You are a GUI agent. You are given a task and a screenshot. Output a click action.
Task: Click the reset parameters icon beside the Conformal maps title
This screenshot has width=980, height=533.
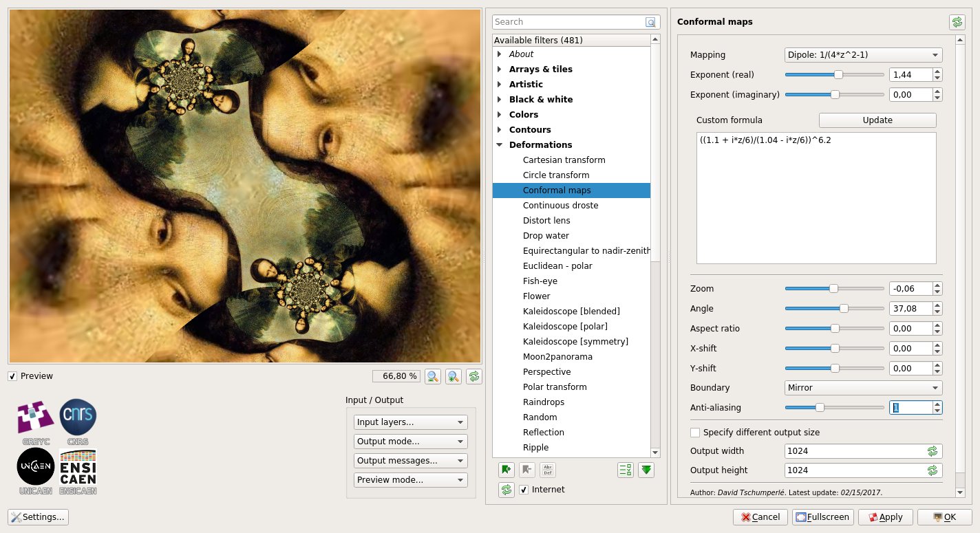(957, 22)
